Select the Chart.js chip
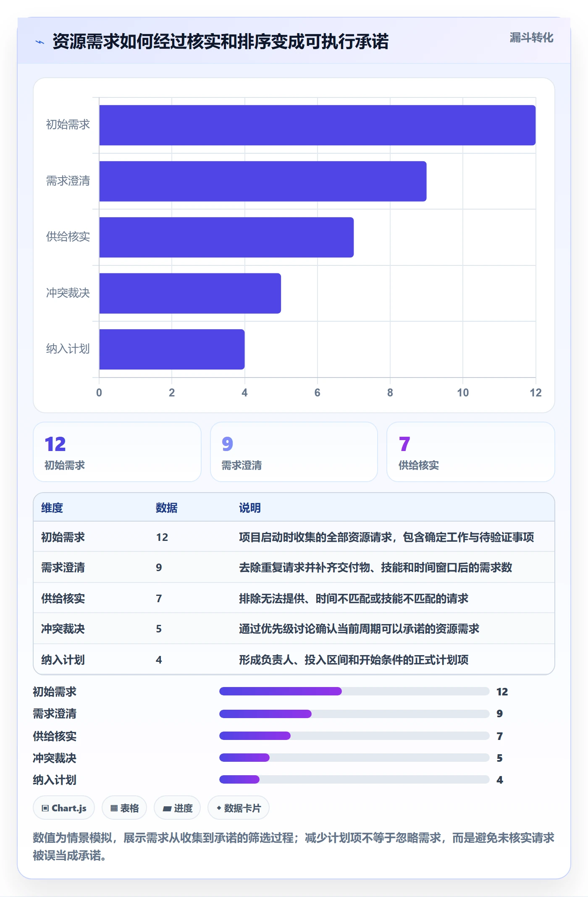 pyautogui.click(x=64, y=808)
